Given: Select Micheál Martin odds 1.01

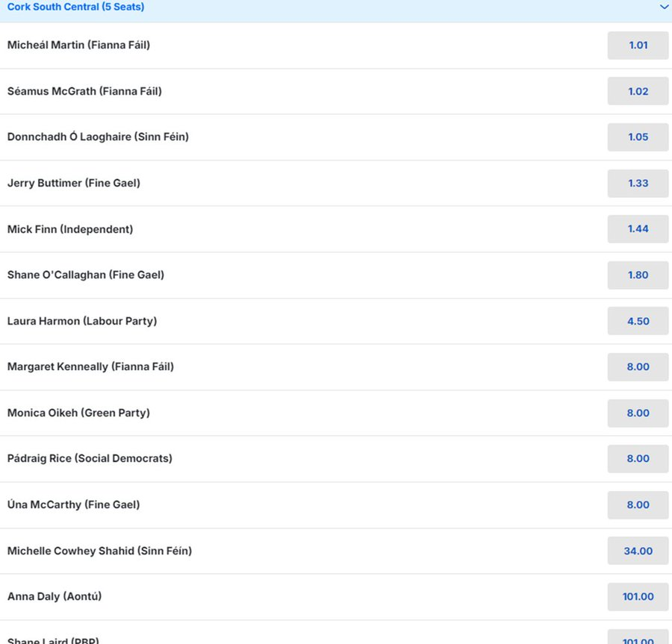Looking at the screenshot, I should 638,46.
